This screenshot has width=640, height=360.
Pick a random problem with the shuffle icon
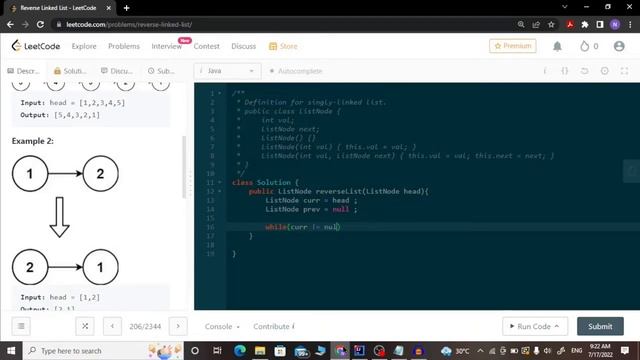(x=85, y=326)
